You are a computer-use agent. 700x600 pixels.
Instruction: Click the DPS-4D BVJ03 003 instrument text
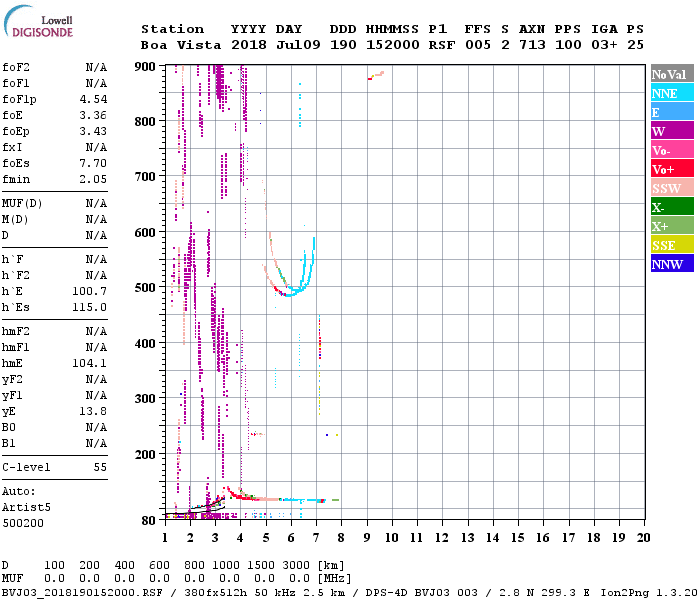click(x=421, y=593)
